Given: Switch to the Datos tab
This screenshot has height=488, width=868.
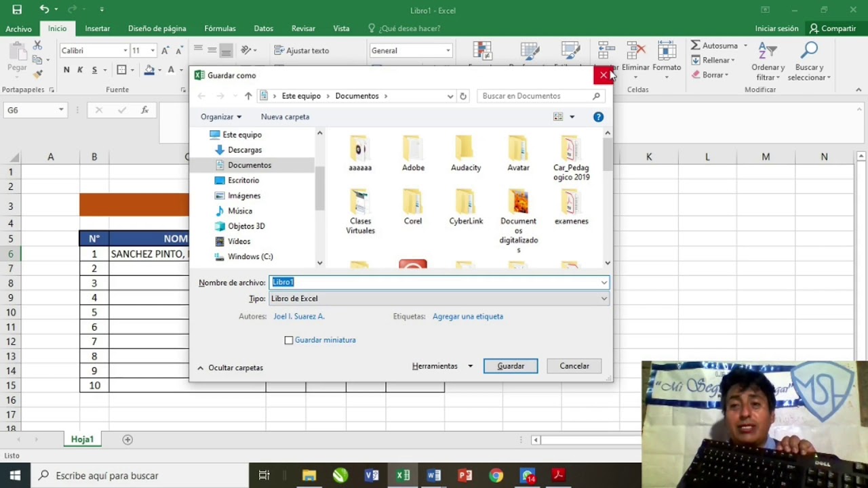Looking at the screenshot, I should (x=264, y=28).
